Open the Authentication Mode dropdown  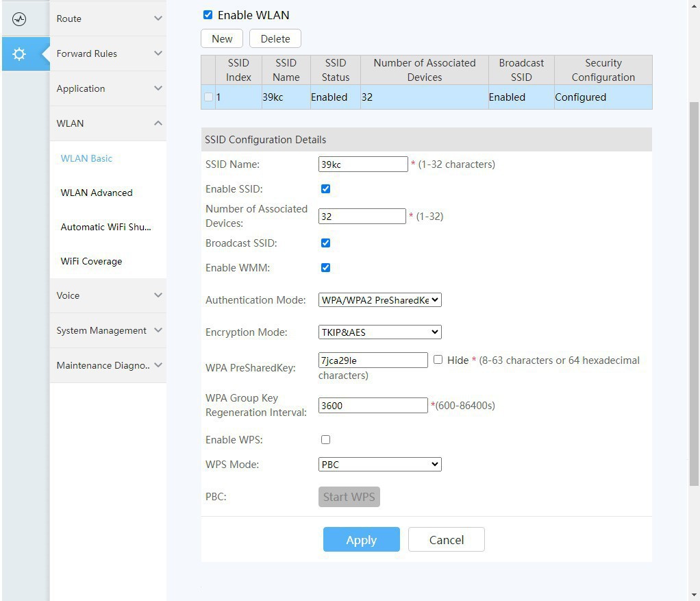pyautogui.click(x=379, y=300)
